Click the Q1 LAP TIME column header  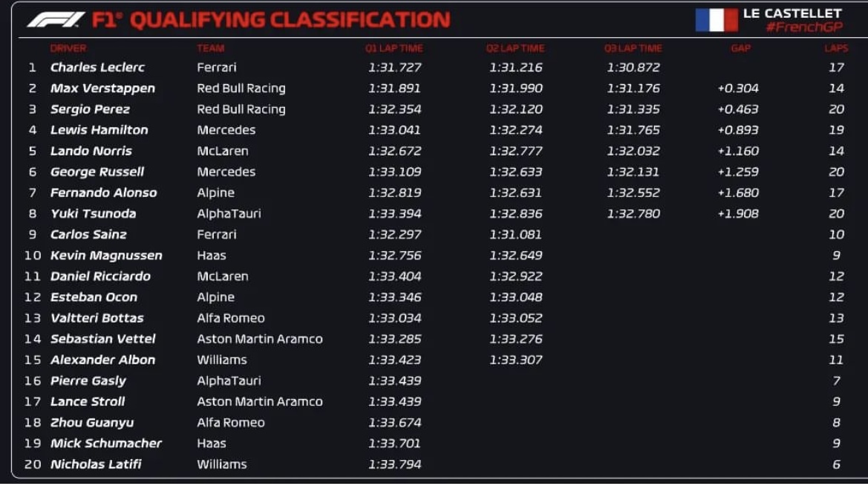coord(394,48)
